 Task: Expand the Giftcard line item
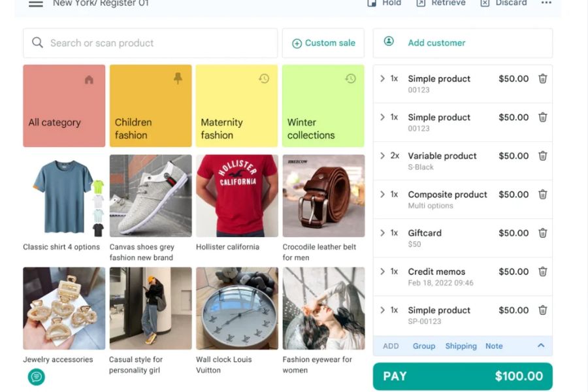coord(382,233)
